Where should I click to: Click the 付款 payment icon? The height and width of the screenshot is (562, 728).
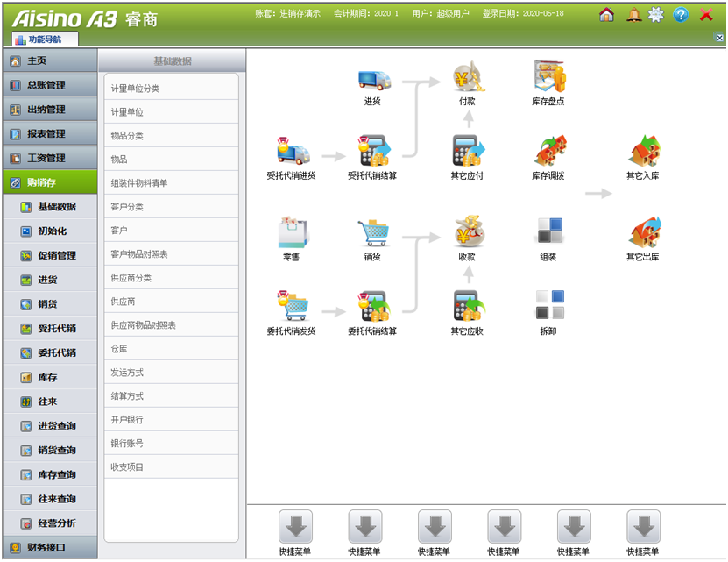[468, 79]
